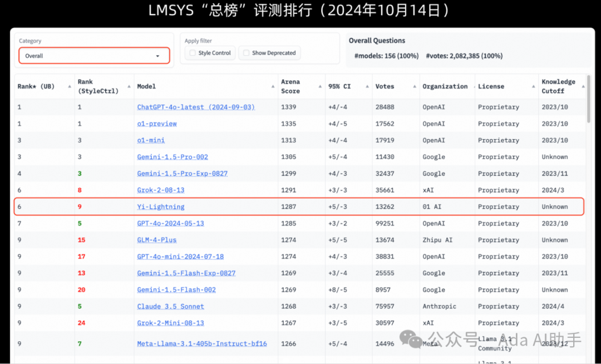Sort by Rank (StyleCtrl) column arrow
Viewport: 601px width, 364px height.
129,87
